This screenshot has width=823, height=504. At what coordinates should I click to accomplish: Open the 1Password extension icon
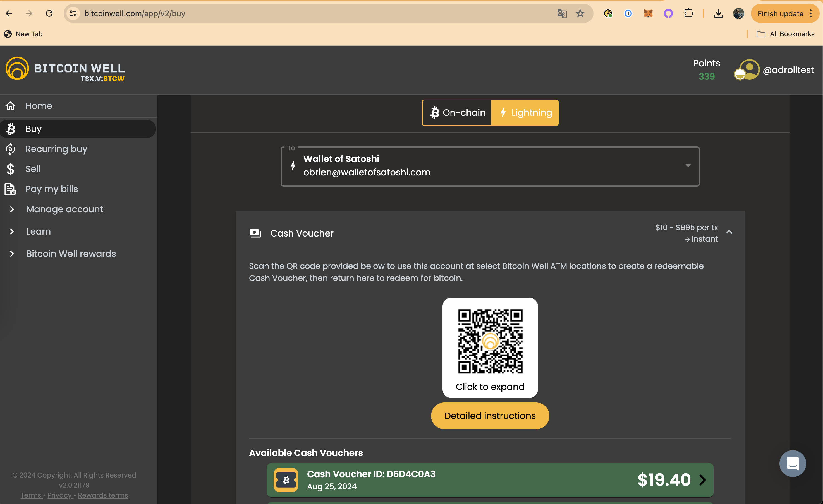pos(628,13)
